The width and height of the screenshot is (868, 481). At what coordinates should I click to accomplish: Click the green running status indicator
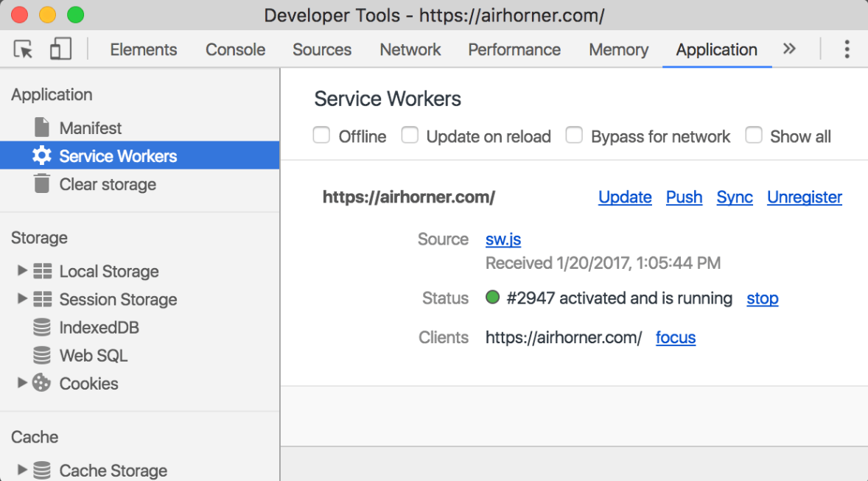492,298
